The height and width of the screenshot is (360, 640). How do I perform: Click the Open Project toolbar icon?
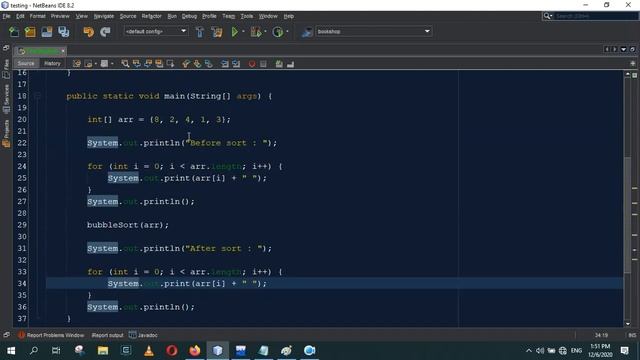tap(47, 31)
